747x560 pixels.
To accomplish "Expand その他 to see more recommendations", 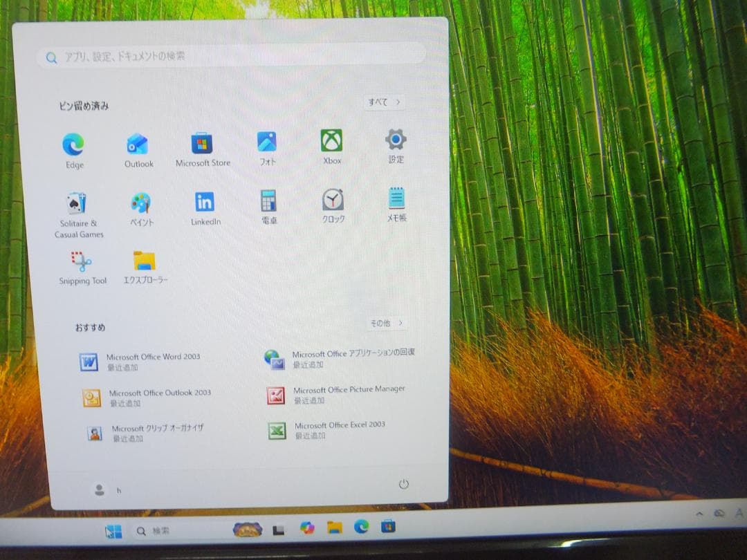I will click(x=385, y=323).
